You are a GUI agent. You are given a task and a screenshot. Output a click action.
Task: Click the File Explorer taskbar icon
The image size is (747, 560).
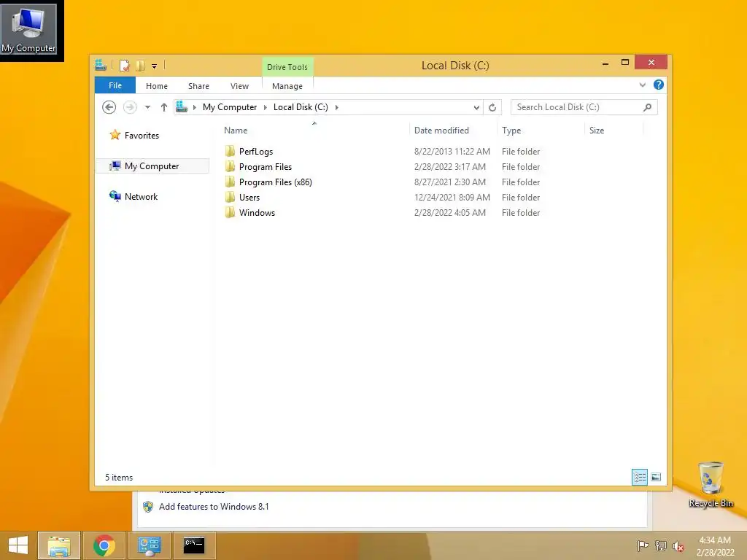[x=59, y=545]
